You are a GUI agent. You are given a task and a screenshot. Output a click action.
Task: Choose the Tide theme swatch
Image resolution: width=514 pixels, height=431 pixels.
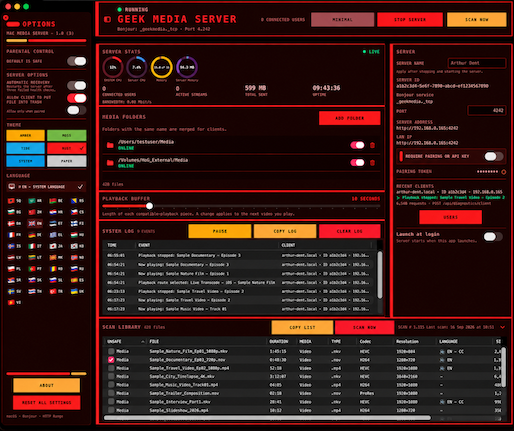(25, 148)
